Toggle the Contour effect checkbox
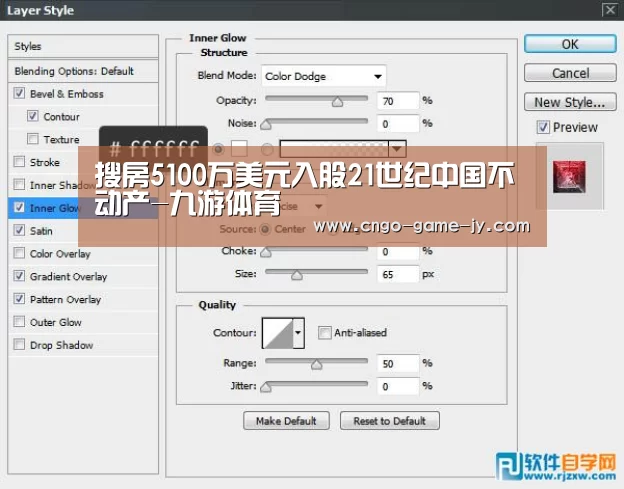624x489 pixels. pyautogui.click(x=33, y=116)
